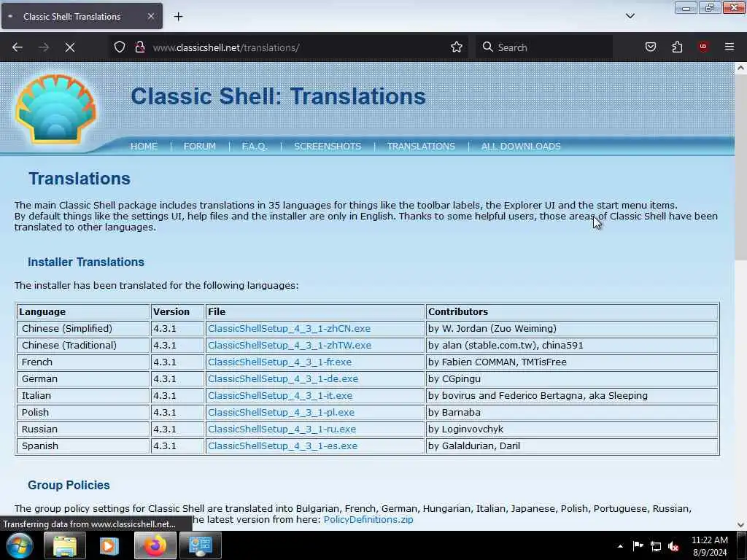Image resolution: width=747 pixels, height=560 pixels.
Task: Open the ALL DOWNLOADS navigation item
Action: [x=521, y=146]
